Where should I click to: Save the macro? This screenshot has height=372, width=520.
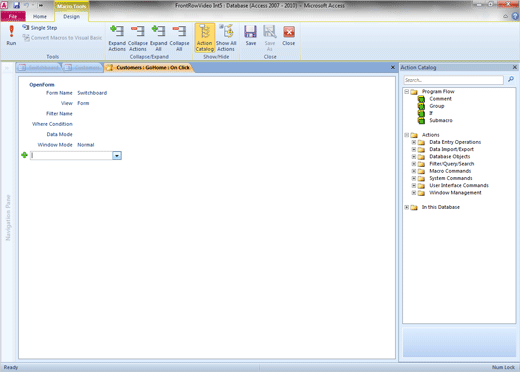click(x=251, y=36)
